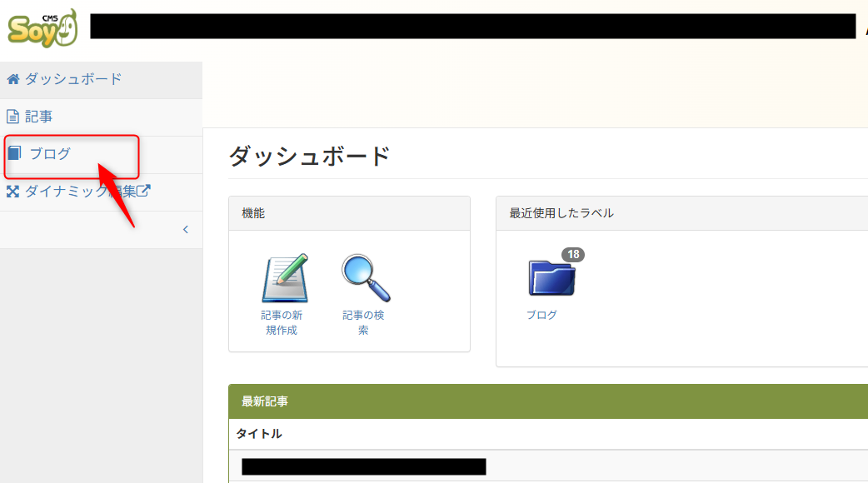Select ブログ in the left sidebar

point(50,154)
